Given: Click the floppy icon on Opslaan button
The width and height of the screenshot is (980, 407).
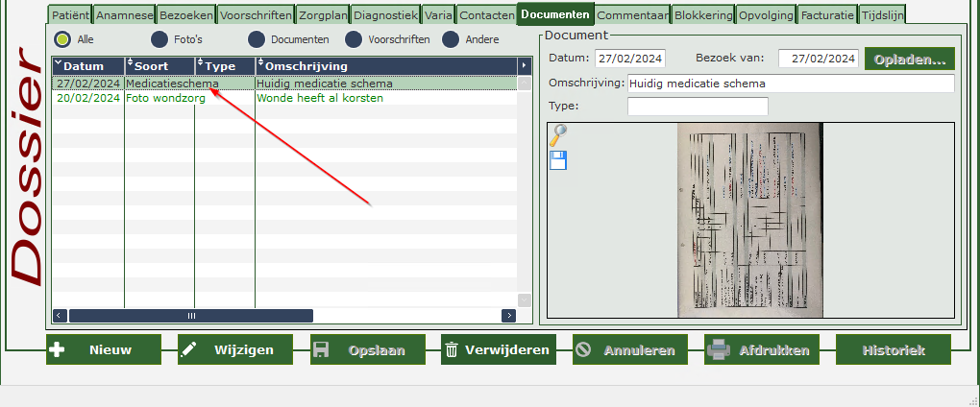Looking at the screenshot, I should (321, 350).
